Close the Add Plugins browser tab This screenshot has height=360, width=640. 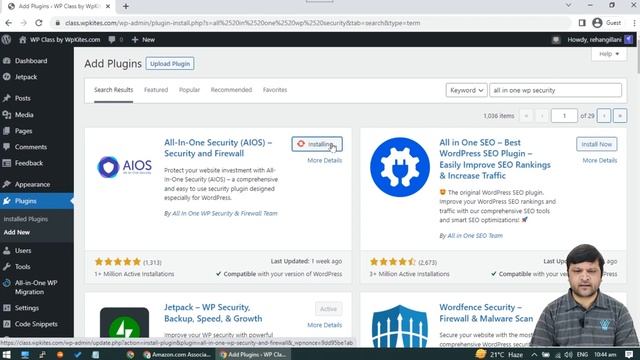[x=108, y=7]
